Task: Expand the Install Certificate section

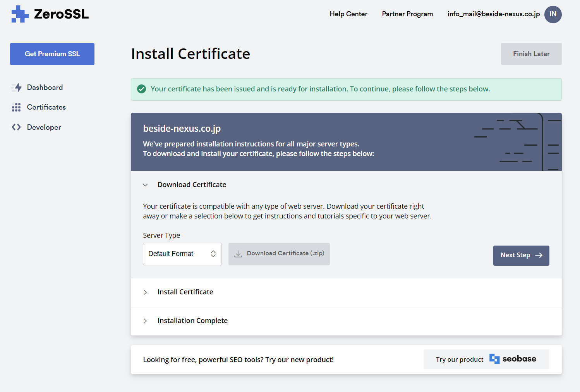Action: click(145, 292)
